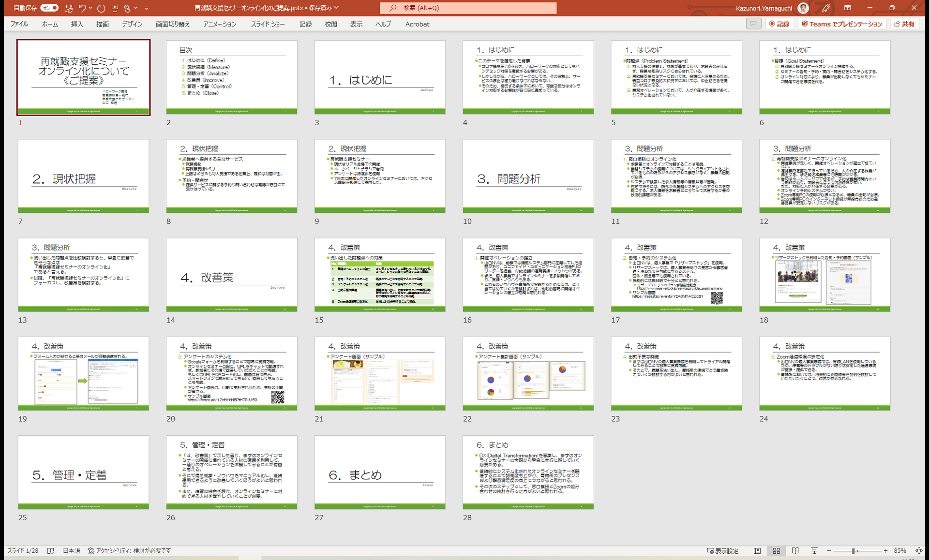Click the Save icon in title bar
This screenshot has width=929, height=560.
69,8
